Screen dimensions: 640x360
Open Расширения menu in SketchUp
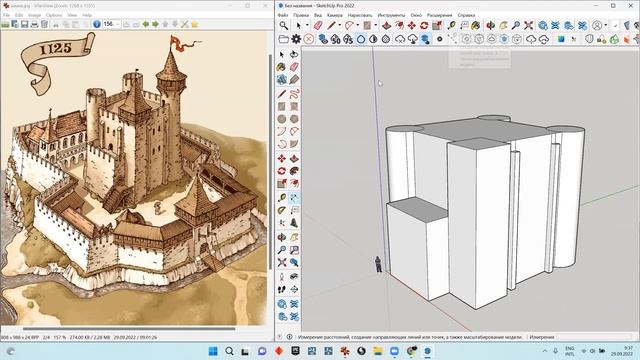tap(439, 15)
